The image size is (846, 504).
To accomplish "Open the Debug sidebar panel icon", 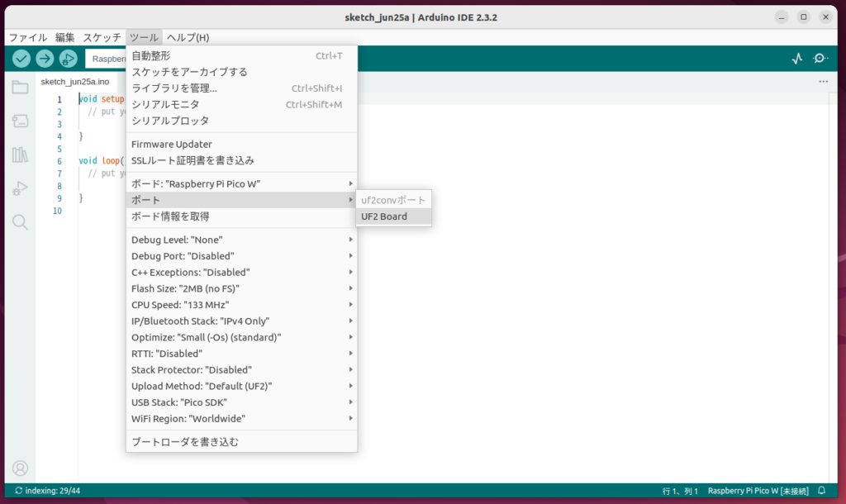I will [20, 188].
